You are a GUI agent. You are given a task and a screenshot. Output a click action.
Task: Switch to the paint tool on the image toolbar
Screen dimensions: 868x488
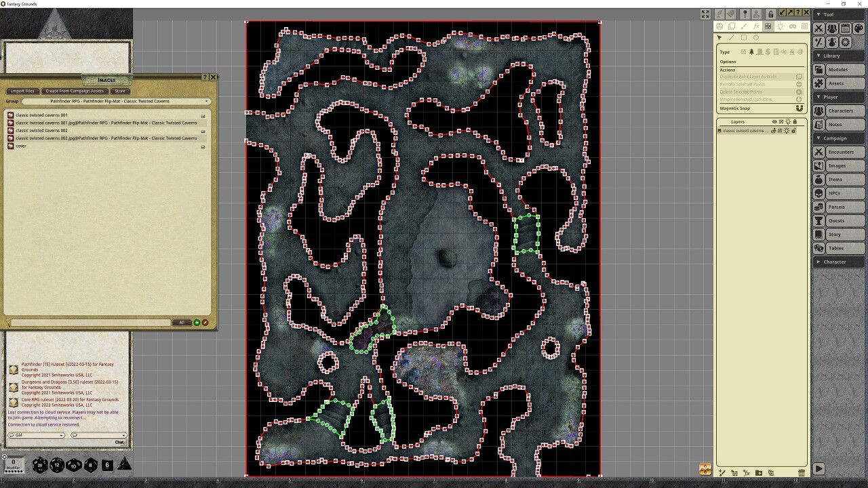tap(744, 26)
